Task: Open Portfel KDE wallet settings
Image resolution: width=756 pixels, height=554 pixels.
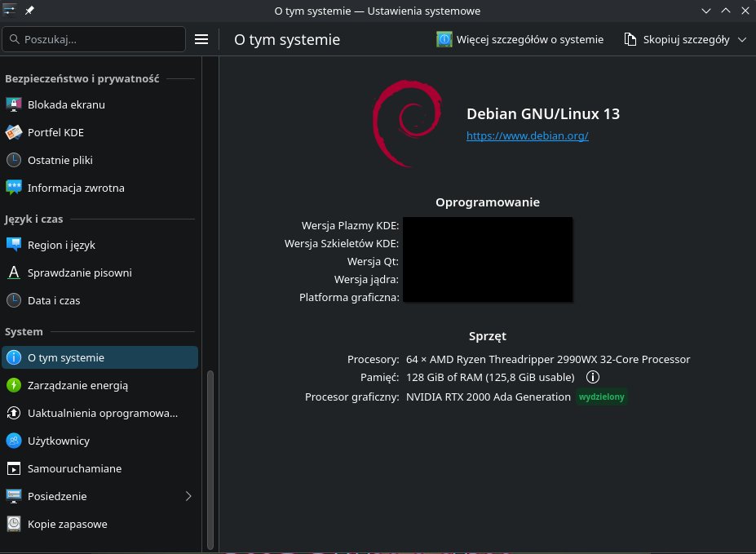Action: [99, 133]
